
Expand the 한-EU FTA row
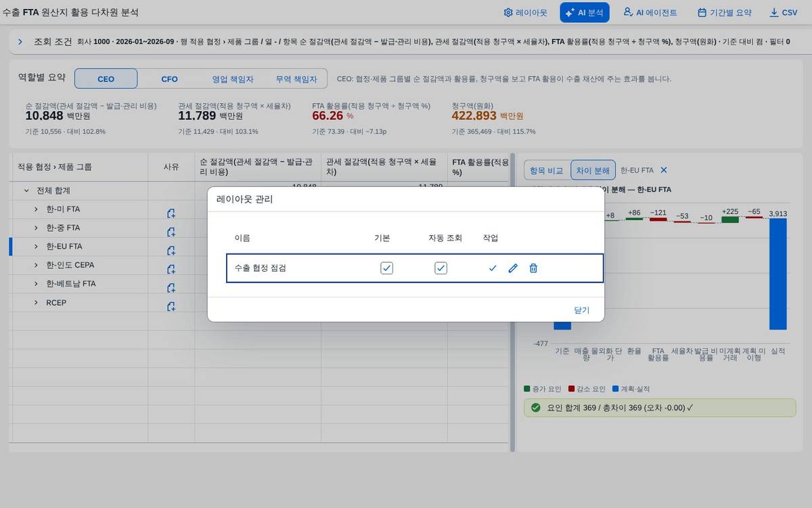(x=36, y=247)
